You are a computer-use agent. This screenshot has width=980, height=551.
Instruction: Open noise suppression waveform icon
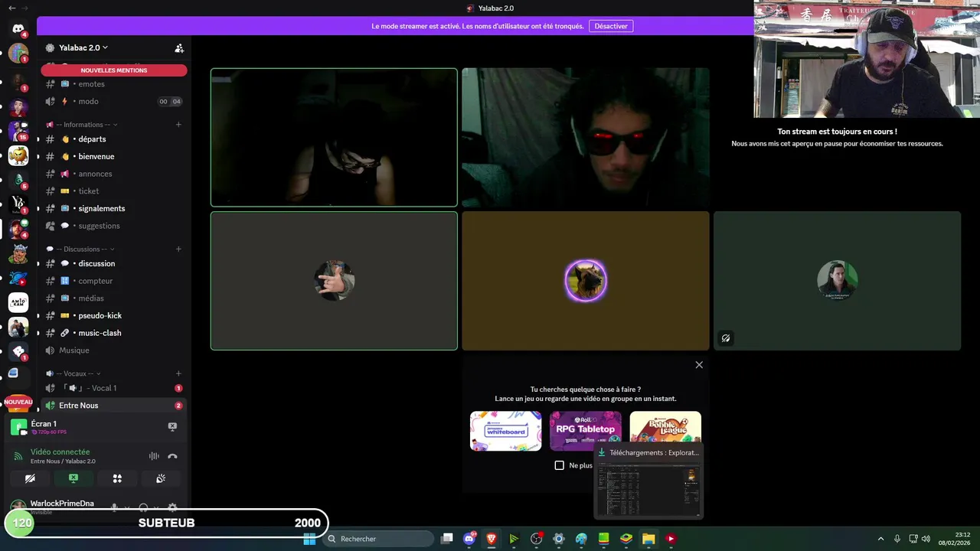[x=154, y=456]
